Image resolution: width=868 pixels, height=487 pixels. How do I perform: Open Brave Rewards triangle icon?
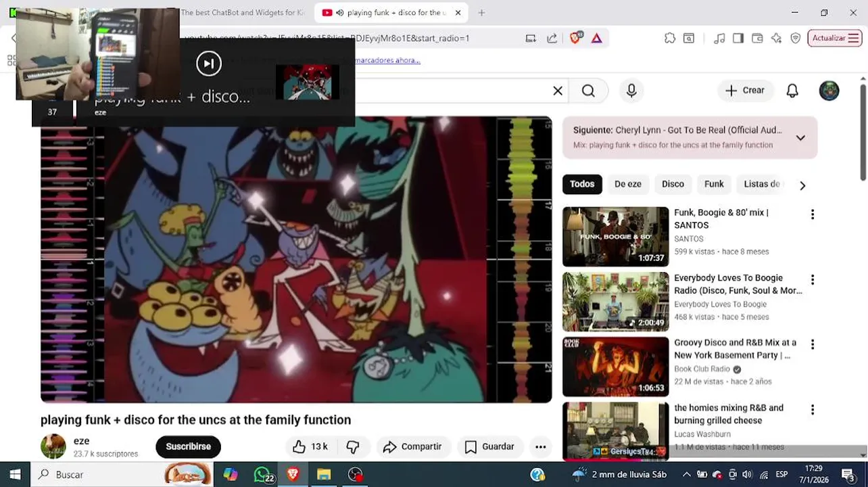point(596,38)
